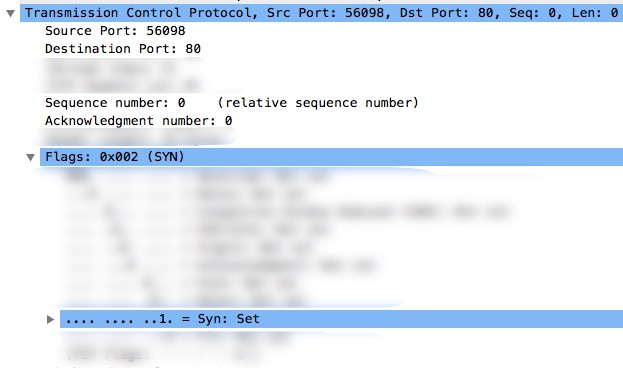Expand the Syn: Set item
This screenshot has width=623, height=368.
click(50, 319)
